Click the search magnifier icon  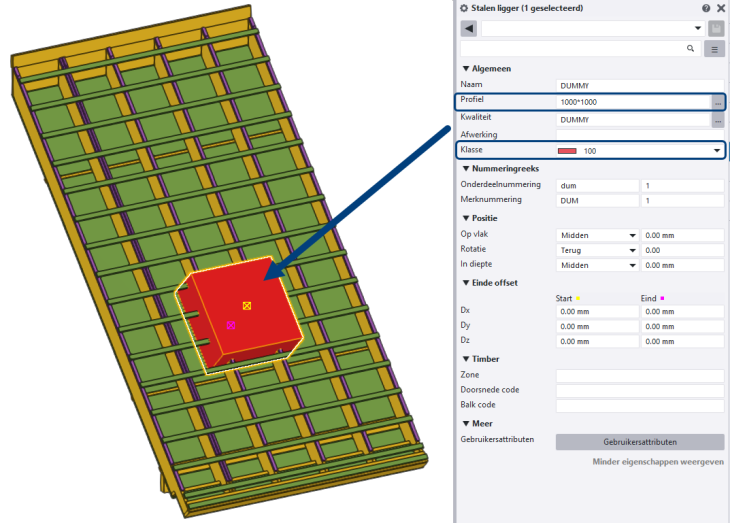tap(691, 48)
